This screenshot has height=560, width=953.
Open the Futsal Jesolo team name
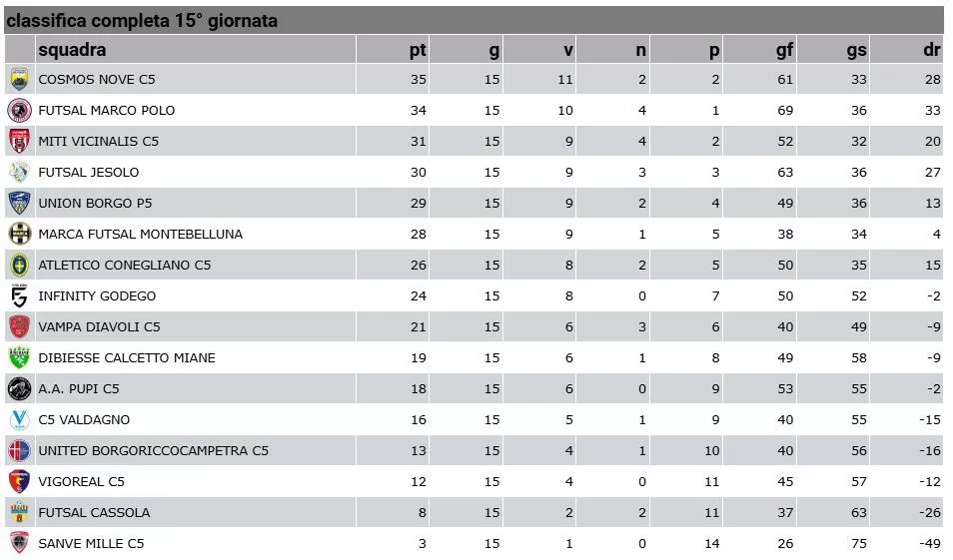89,173
